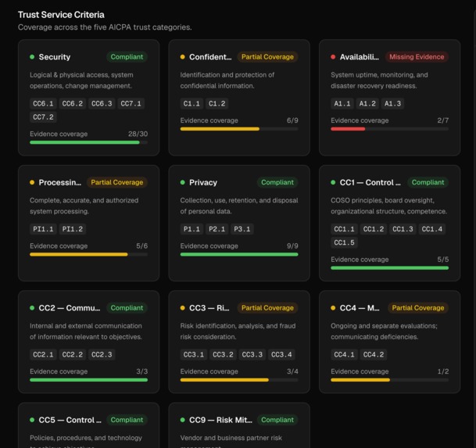Click the red Availability coverage bar
The image size is (476, 448).
pyautogui.click(x=348, y=129)
